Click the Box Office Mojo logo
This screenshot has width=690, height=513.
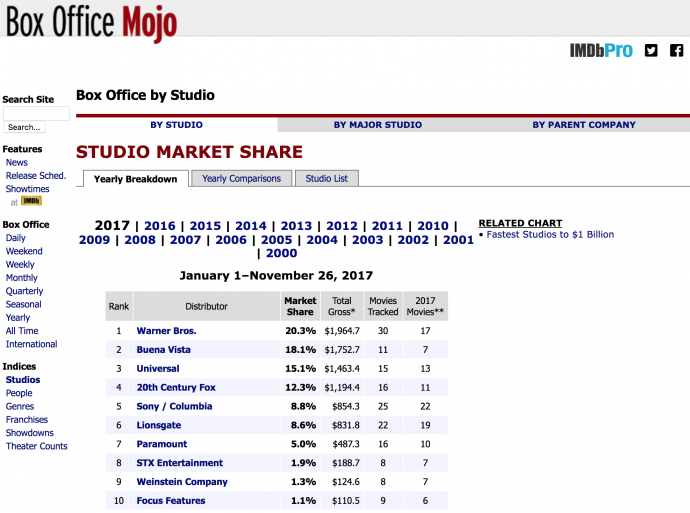[x=91, y=20]
